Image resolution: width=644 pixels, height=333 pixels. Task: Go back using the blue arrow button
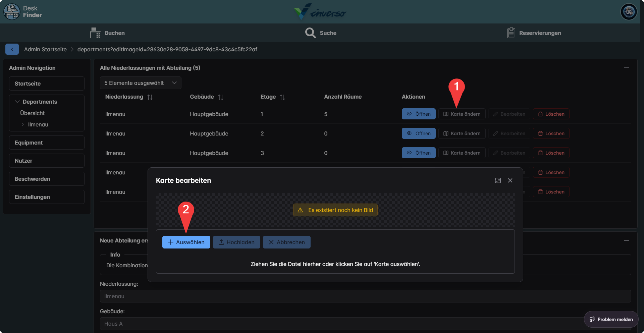[x=12, y=49]
